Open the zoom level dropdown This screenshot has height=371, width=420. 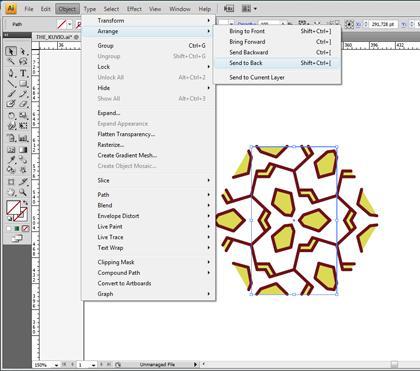[56, 365]
